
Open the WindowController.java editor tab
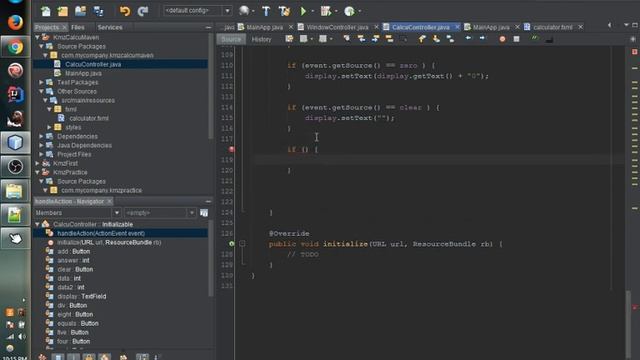[337, 27]
